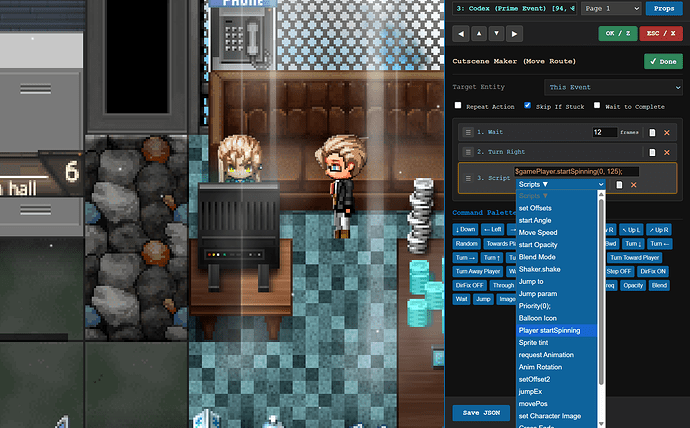Collapse the Scripts dropdown in Script step
This screenshot has height=428, width=690.
click(x=561, y=184)
